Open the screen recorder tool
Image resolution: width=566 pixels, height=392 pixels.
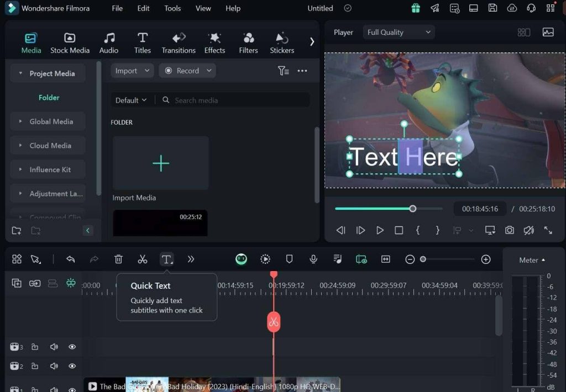[361, 259]
